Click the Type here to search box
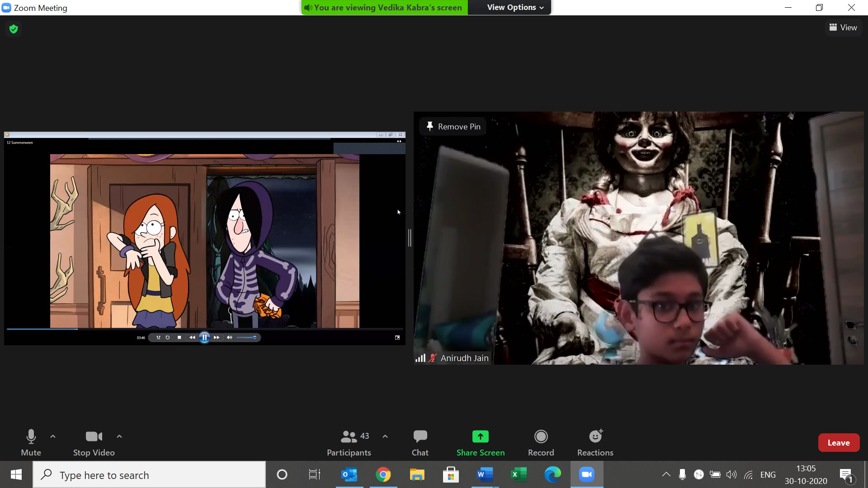The image size is (868, 488). 149,475
